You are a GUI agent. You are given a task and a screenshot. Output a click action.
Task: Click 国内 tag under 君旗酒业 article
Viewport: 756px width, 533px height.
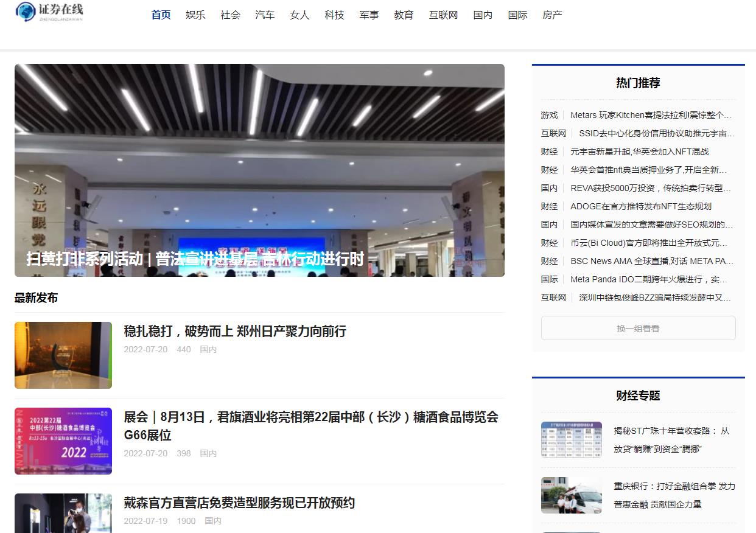pyautogui.click(x=208, y=454)
